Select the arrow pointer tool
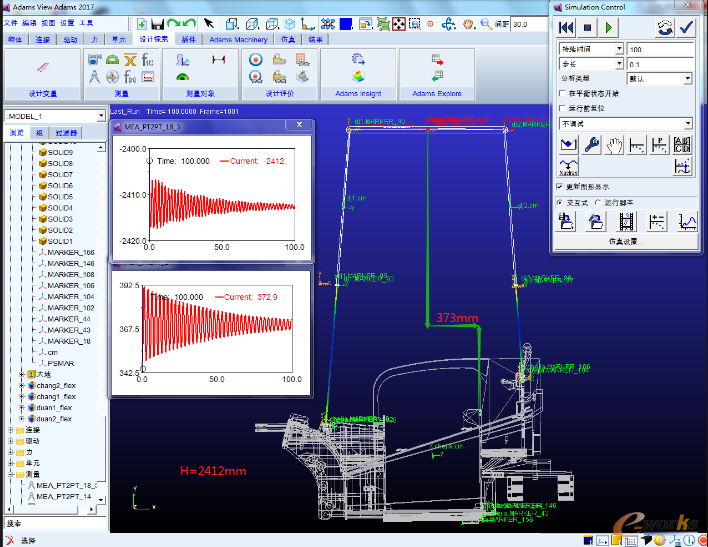The height and width of the screenshot is (547, 708). click(209, 23)
